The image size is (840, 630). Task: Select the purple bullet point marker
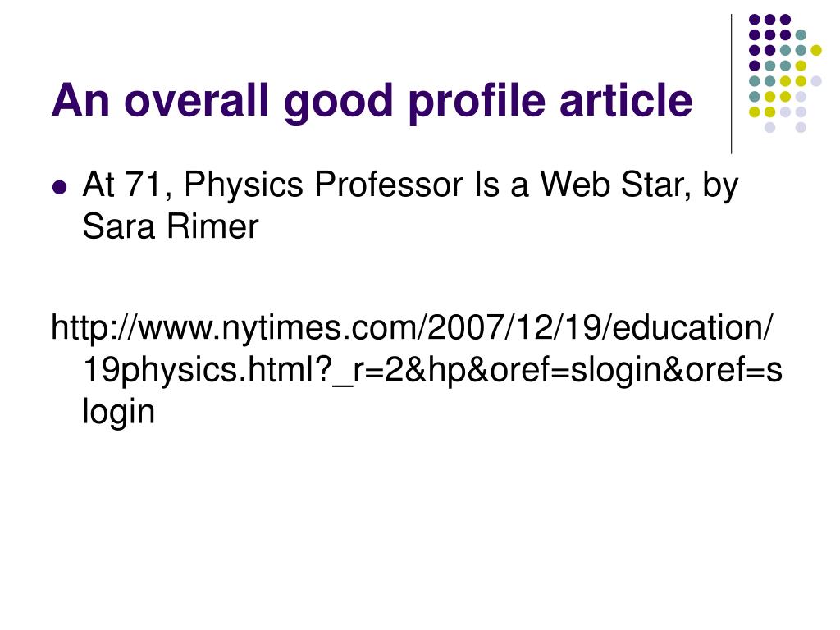pyautogui.click(x=59, y=188)
